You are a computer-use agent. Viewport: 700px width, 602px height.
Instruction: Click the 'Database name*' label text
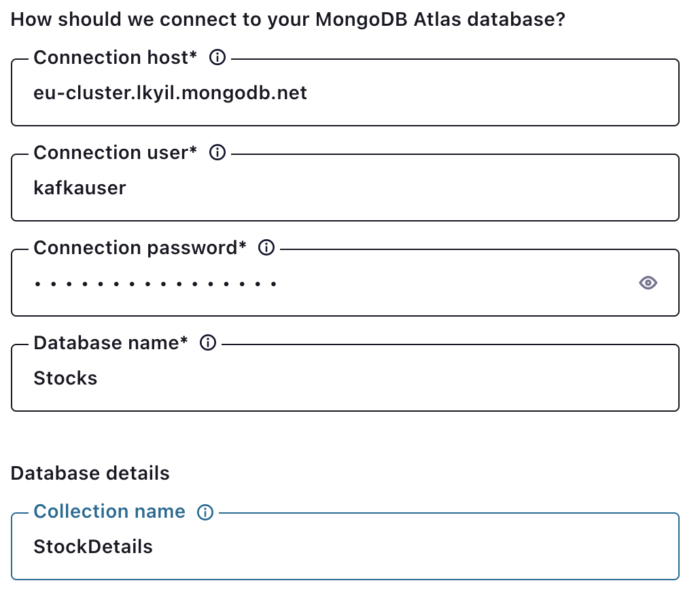coord(110,343)
